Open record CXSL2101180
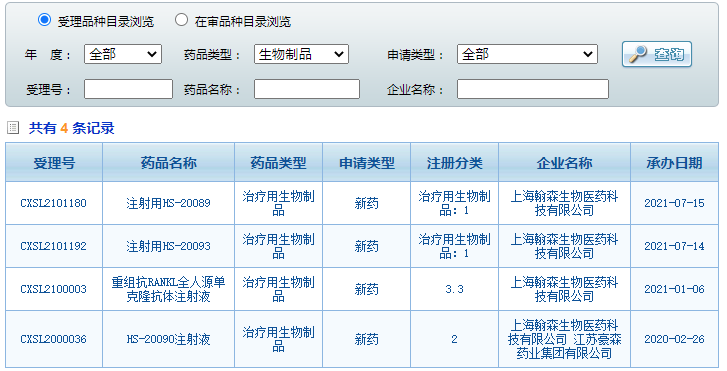Image resolution: width=727 pixels, height=371 pixels. 54,203
